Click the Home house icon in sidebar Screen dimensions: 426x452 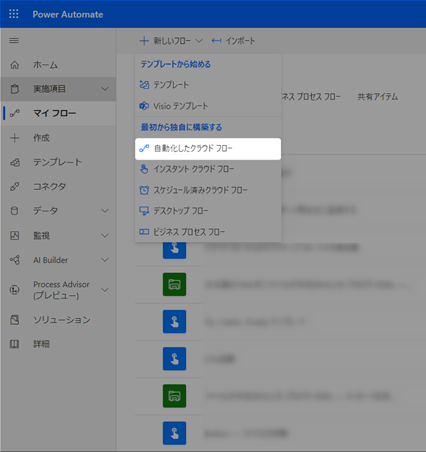point(15,65)
